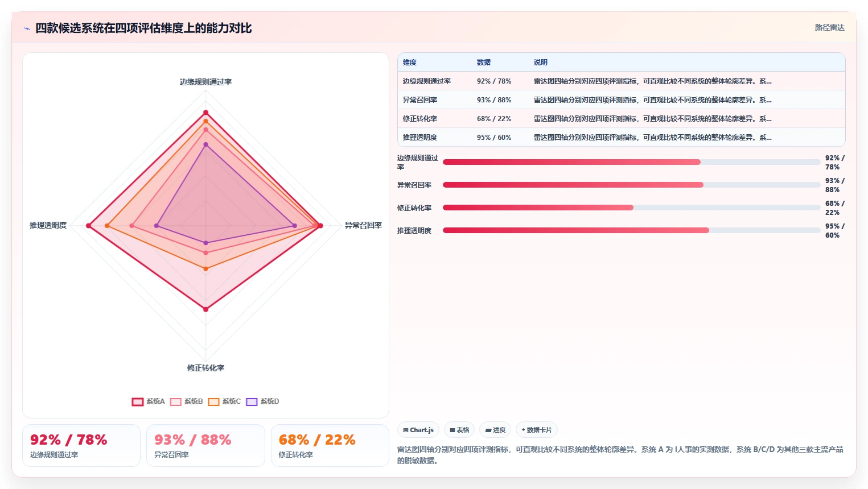Click 系统A data point on 推理透明度 axis
Viewport: 868px width, 489px height.
click(x=88, y=226)
